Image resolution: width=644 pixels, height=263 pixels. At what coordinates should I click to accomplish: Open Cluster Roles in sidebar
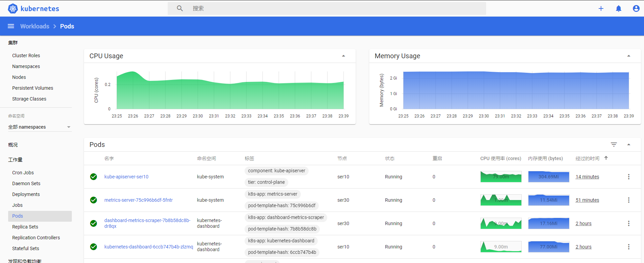[26, 56]
